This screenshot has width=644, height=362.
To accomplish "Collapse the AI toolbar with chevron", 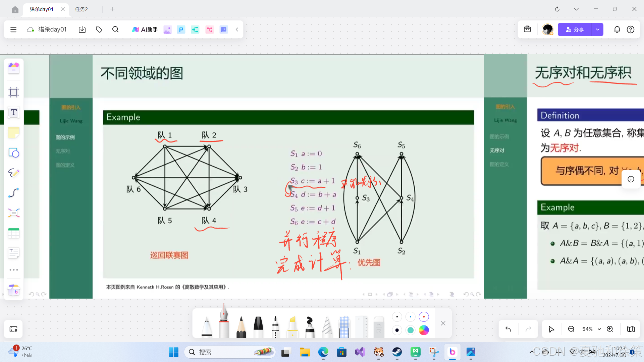I will pos(237,29).
